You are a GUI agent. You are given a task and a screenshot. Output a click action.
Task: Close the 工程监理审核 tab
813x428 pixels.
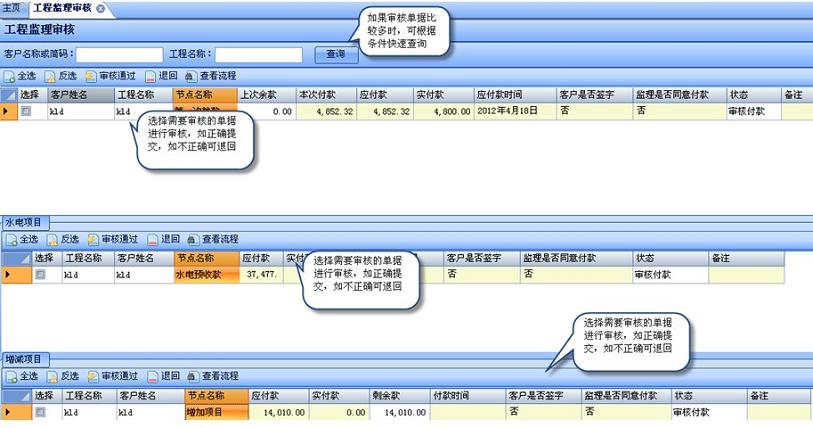(100, 8)
